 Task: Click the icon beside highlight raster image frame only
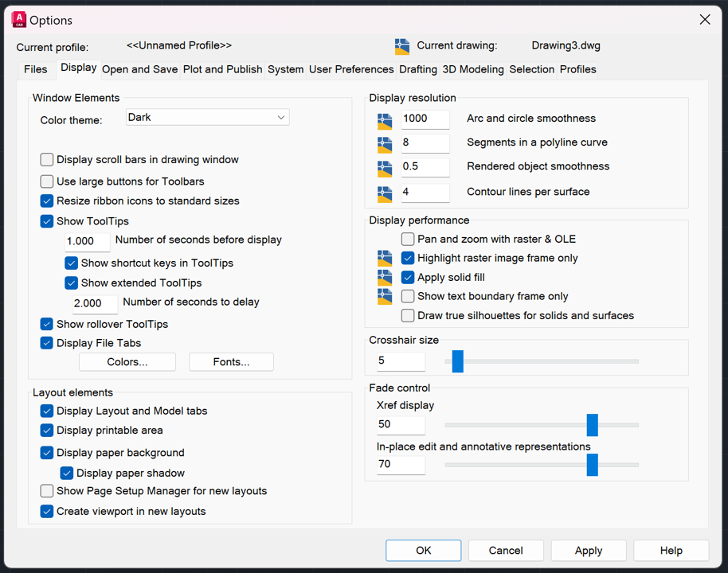[x=384, y=258]
